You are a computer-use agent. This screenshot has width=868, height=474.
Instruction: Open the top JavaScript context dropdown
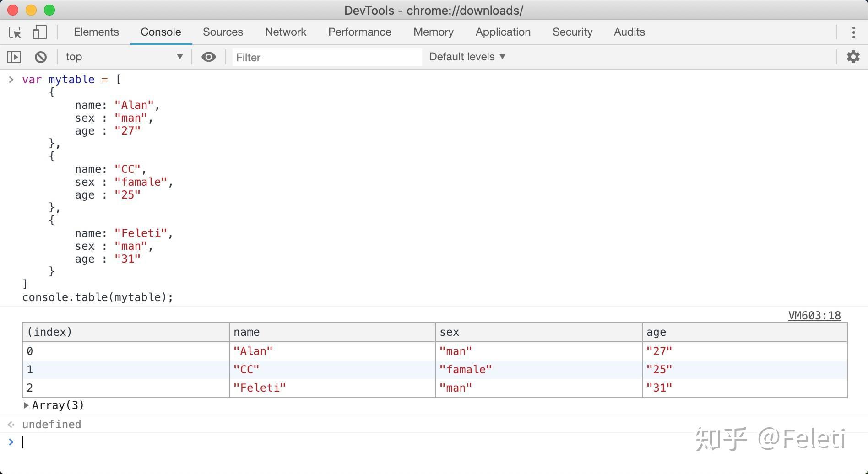click(124, 57)
